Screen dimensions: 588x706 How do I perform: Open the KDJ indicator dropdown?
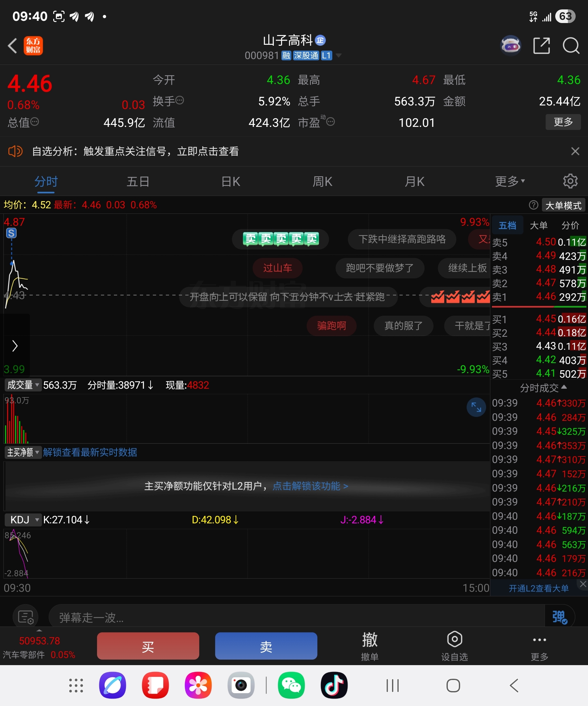click(23, 520)
